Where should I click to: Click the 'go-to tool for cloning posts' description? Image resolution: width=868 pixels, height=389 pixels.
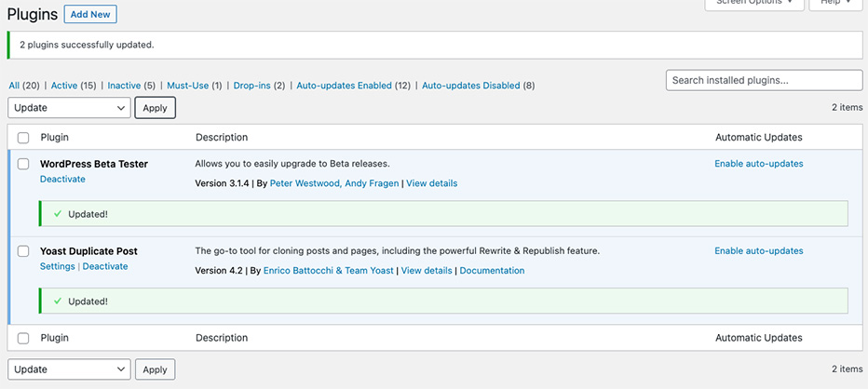[398, 251]
